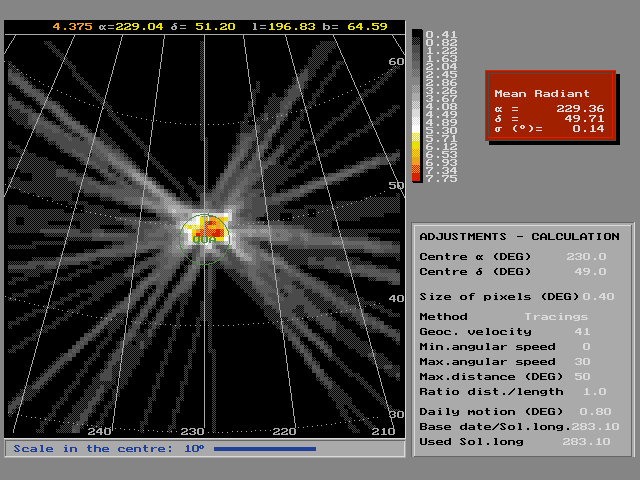The image size is (640, 480).
Task: Click the 230 right ascension axis label
Action: tap(192, 431)
